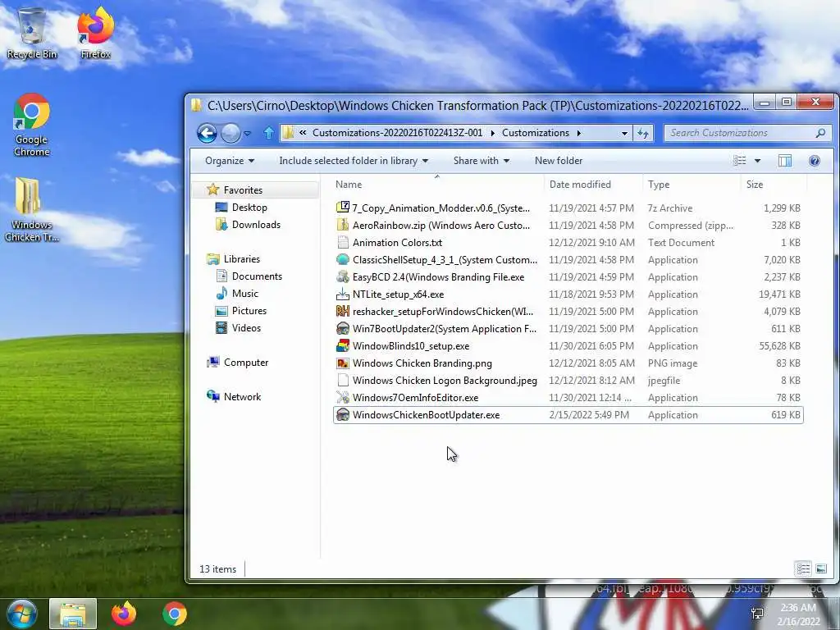840x630 pixels.
Task: Click the 2/15/2022 5:49 PM date cell
Action: [x=589, y=414]
